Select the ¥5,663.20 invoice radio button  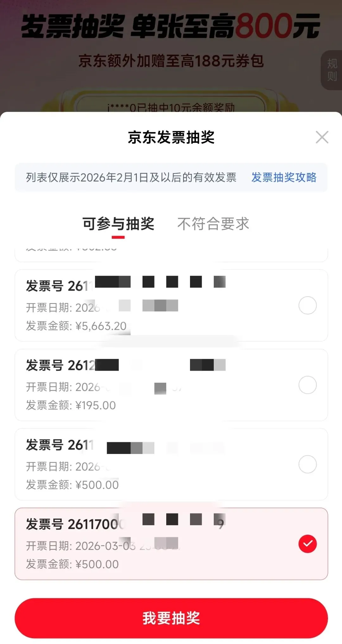[307, 305]
